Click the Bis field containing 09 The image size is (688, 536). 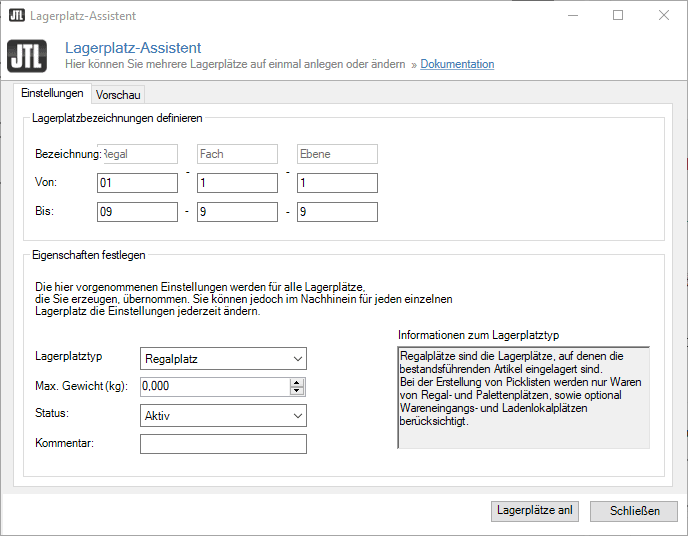pyautogui.click(x=137, y=212)
